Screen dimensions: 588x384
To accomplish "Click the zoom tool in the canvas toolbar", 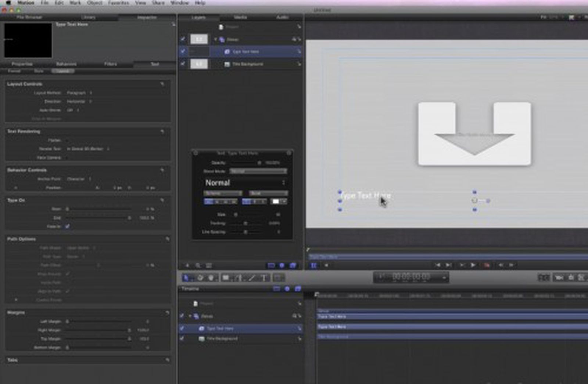I will pyautogui.click(x=198, y=265).
